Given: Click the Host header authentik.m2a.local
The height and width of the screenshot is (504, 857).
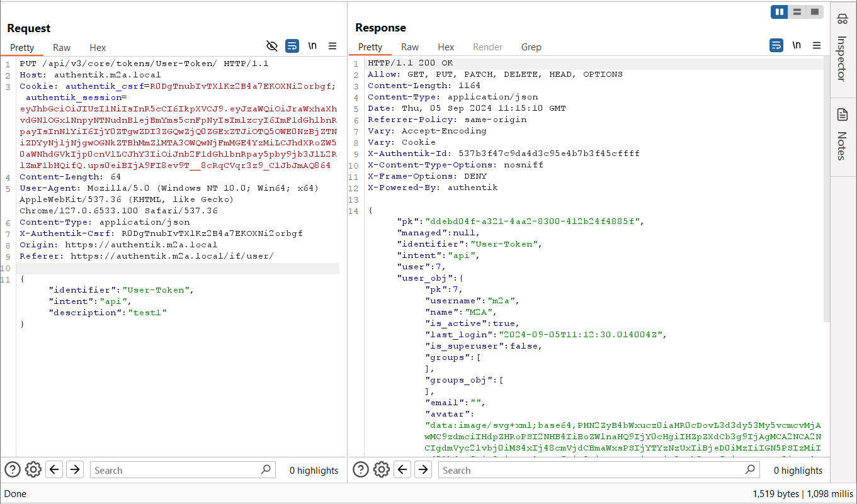Looking at the screenshot, I should (x=90, y=75).
